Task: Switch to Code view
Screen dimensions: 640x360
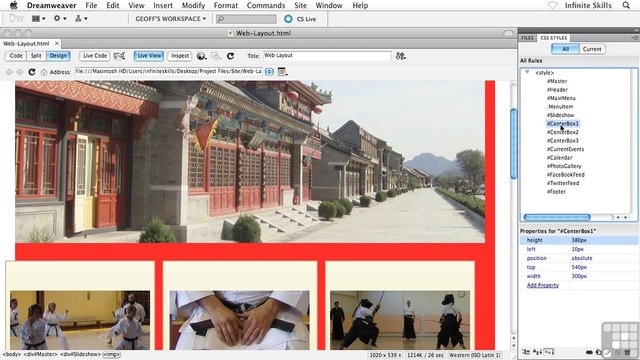Action: point(16,56)
